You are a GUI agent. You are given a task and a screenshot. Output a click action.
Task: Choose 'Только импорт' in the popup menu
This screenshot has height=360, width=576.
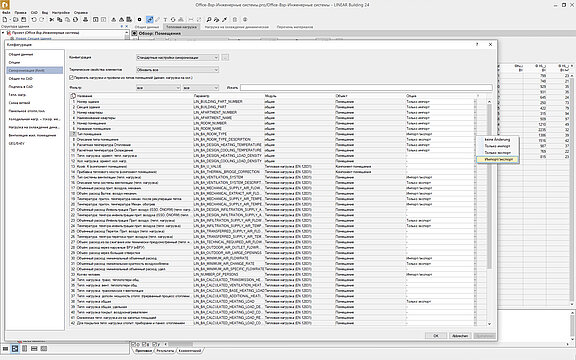(497, 146)
